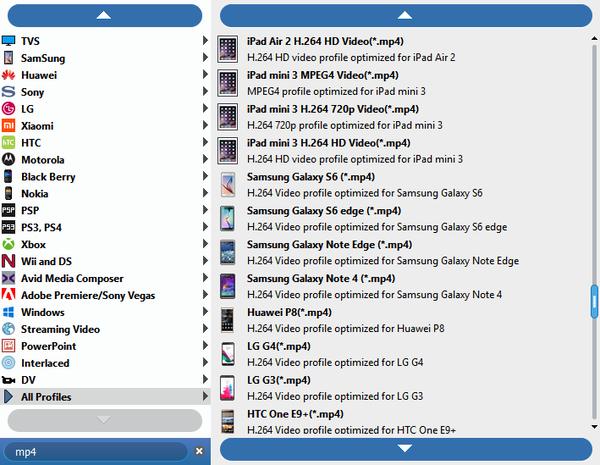Expand the Windows submenu arrow
Screen dimensions: 600x465
click(x=205, y=311)
